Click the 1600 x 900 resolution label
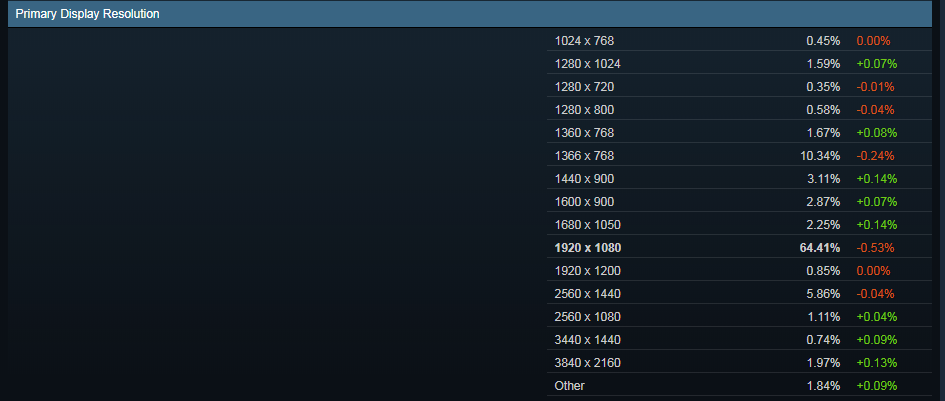The height and width of the screenshot is (401, 945). [x=584, y=202]
